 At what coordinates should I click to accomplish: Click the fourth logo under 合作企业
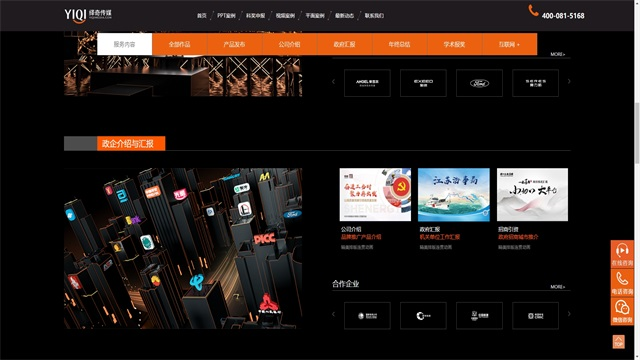coord(535,316)
